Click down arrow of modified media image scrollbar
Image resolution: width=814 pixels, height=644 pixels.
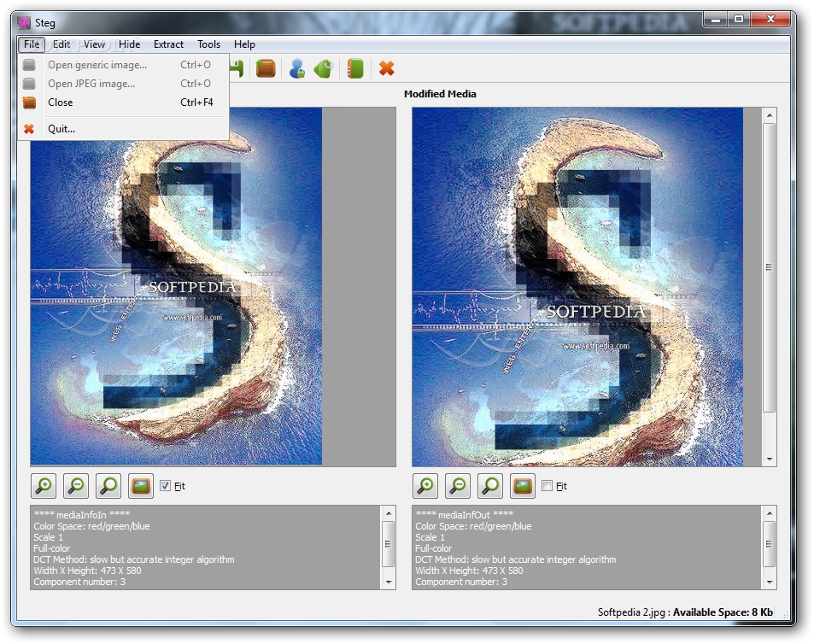pyautogui.click(x=770, y=460)
